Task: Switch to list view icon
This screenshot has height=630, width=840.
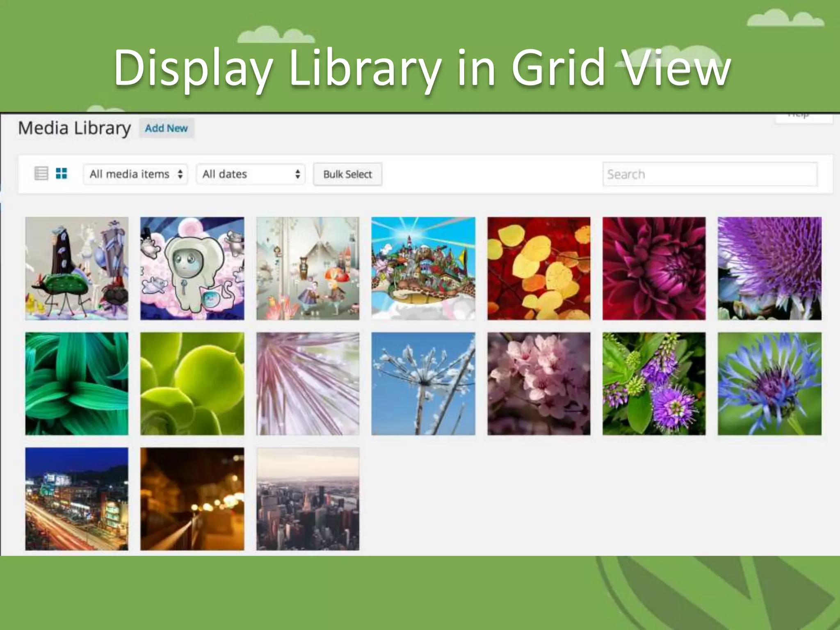Action: coord(41,173)
